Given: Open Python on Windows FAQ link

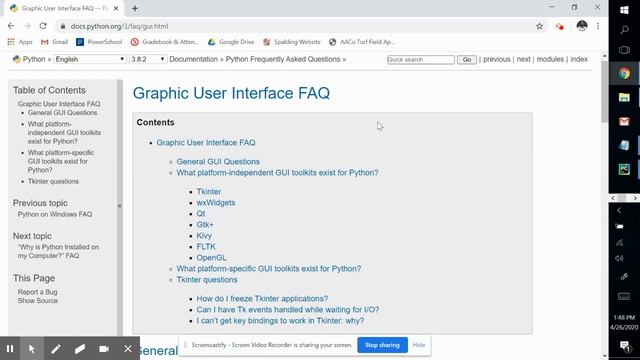Looking at the screenshot, I should pyautogui.click(x=55, y=214).
